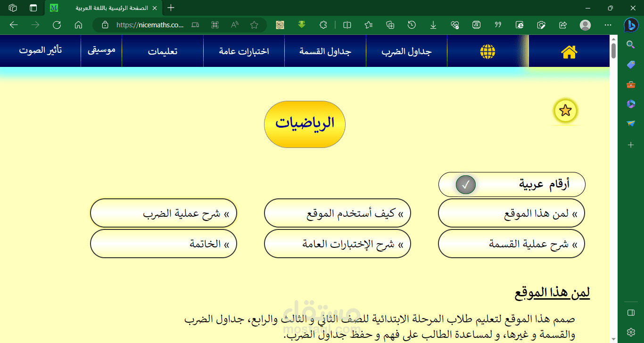This screenshot has width=644, height=343.
Task: Click the plus to customize the sidebar
Action: pos(631,145)
